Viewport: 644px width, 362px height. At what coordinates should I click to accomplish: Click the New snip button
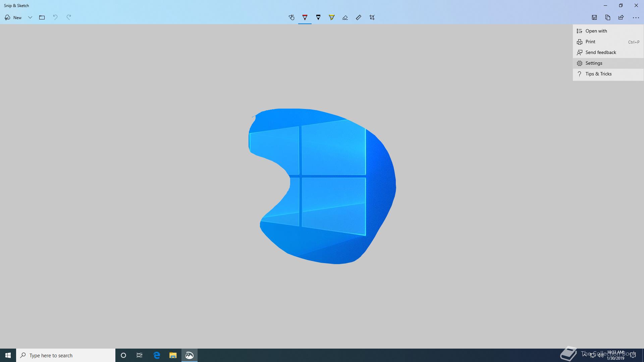13,17
